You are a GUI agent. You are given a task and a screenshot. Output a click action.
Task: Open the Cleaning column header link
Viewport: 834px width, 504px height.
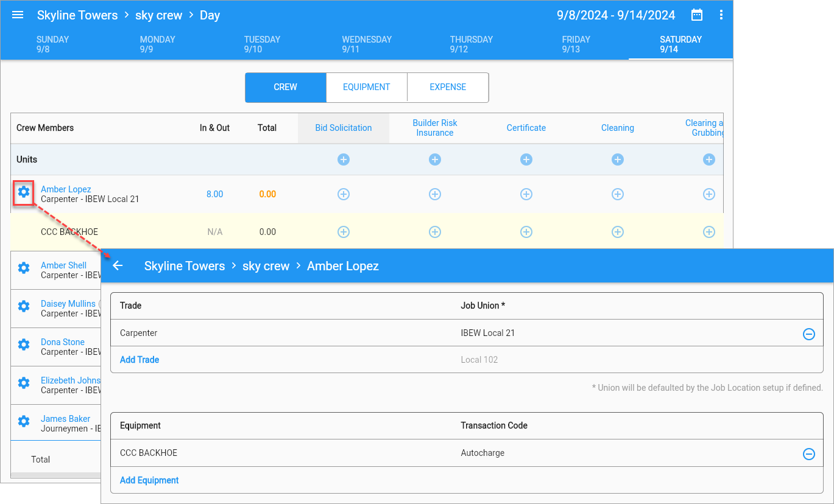[618, 128]
